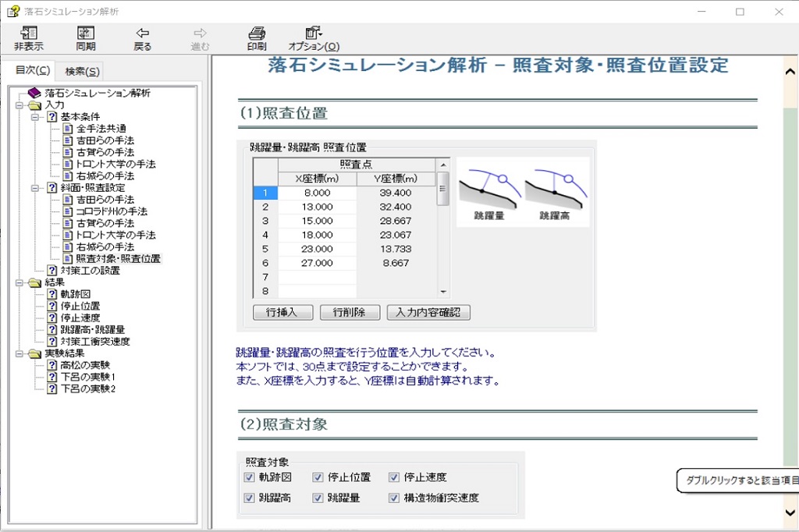Click the Y座標 cell containing 8.667

point(396,263)
